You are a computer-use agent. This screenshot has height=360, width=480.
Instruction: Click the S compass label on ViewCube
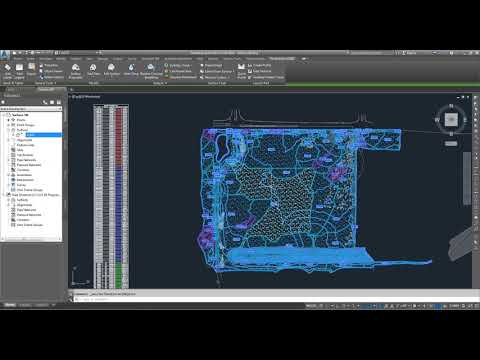click(451, 134)
